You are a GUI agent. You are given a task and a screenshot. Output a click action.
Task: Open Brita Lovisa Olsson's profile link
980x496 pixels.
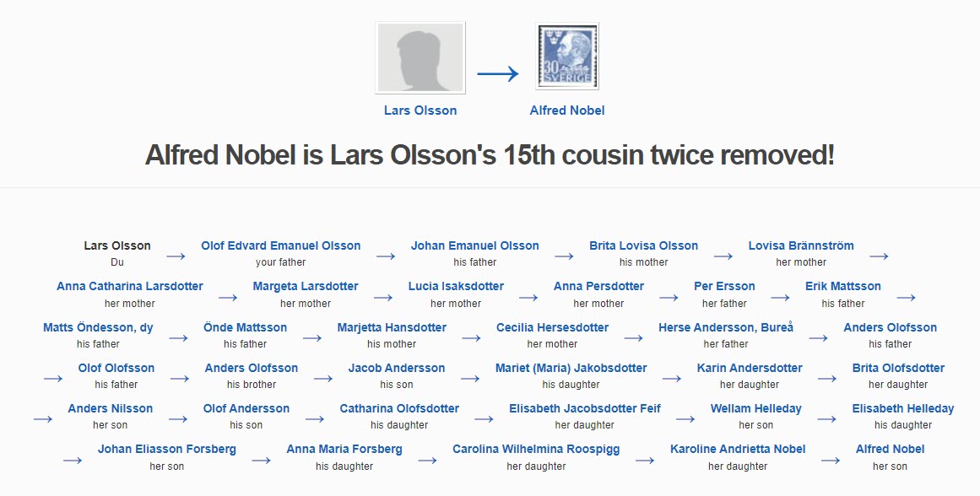click(644, 246)
